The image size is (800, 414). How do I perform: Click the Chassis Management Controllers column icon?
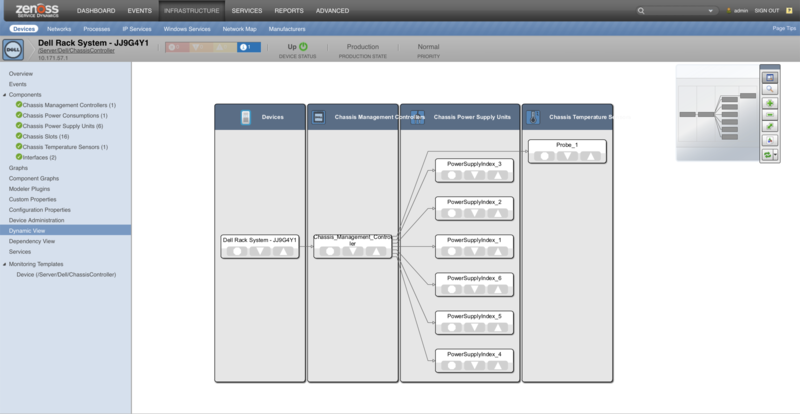click(x=318, y=117)
